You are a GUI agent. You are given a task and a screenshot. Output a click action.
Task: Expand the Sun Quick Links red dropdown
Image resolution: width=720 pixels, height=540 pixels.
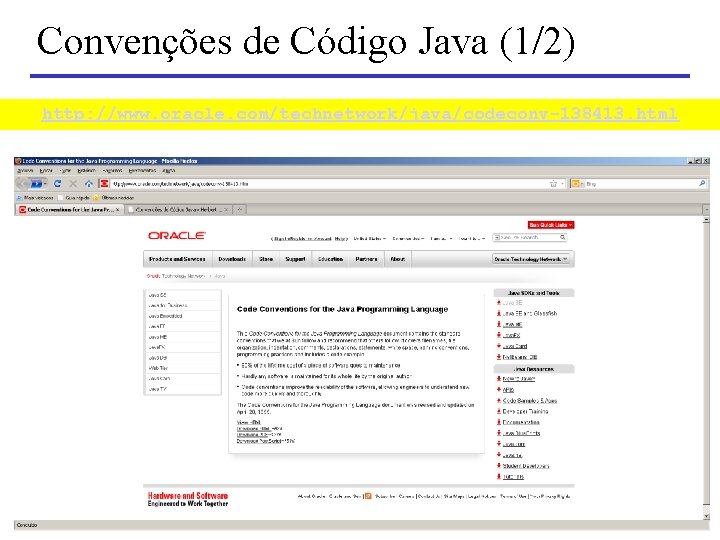pos(551,225)
